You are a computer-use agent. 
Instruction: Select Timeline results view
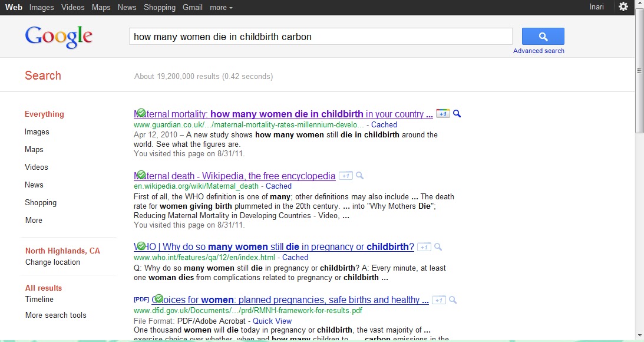[39, 300]
